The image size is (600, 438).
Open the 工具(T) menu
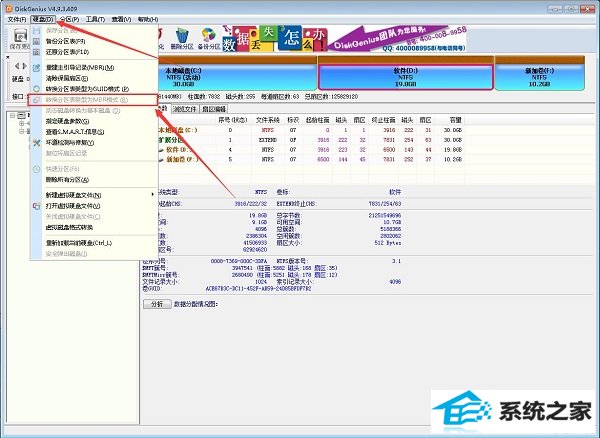(95, 19)
